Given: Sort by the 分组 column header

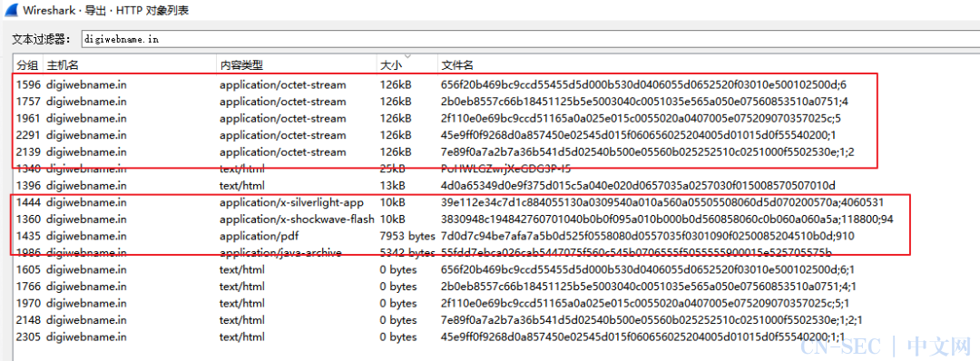Looking at the screenshot, I should pyautogui.click(x=27, y=65).
